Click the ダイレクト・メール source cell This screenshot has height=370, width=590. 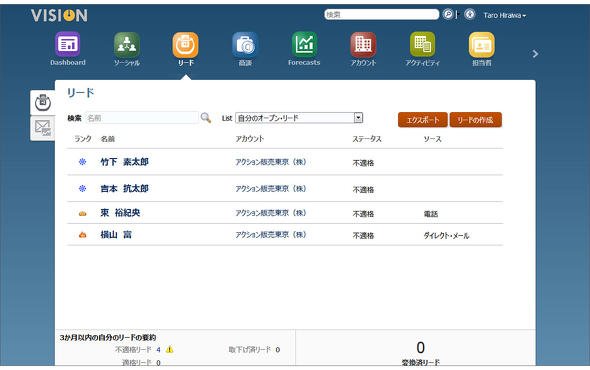click(446, 236)
